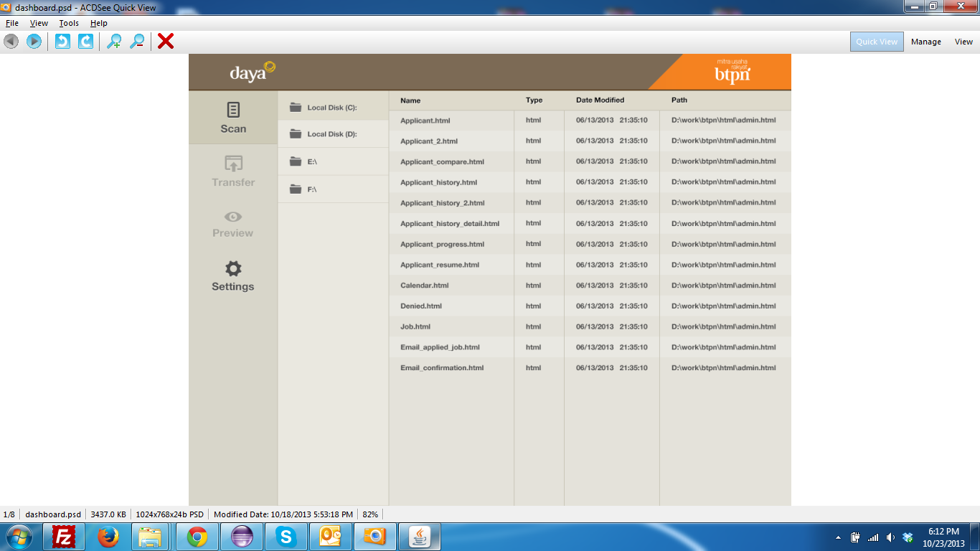The image size is (980, 551).
Task: Click the Preview eye icon in the sidebar
Action: 233,217
